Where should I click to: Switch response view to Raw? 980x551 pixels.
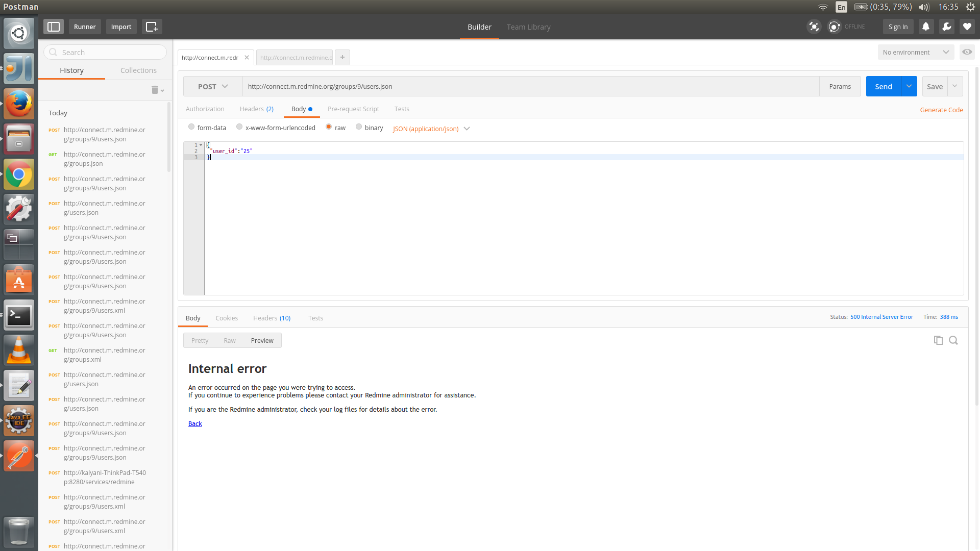pyautogui.click(x=230, y=340)
